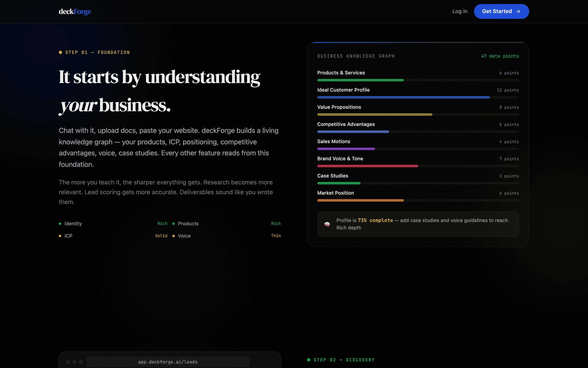This screenshot has height=368, width=588.
Task: Click the 'Products' status row label
Action: tap(188, 223)
